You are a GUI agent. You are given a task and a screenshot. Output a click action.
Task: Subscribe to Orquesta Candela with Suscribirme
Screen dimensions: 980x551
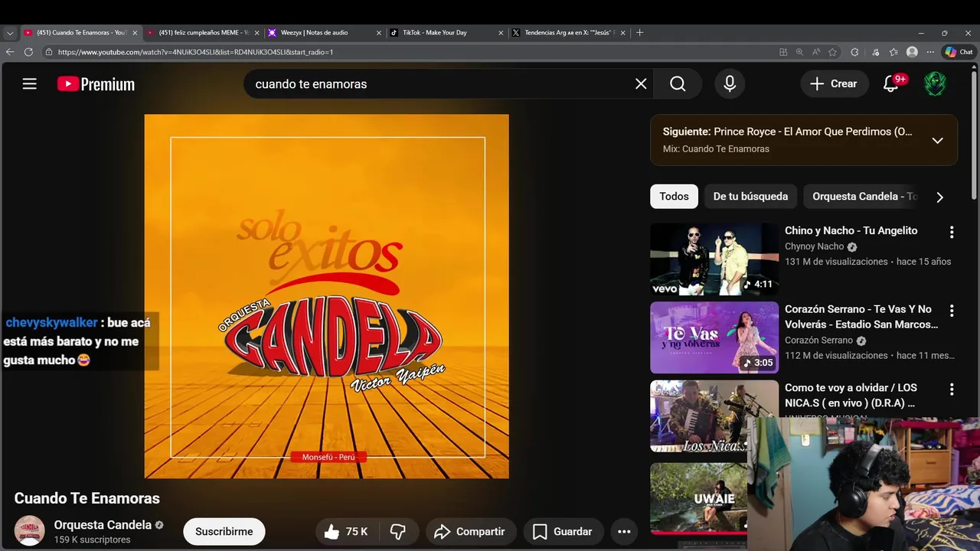click(x=224, y=532)
